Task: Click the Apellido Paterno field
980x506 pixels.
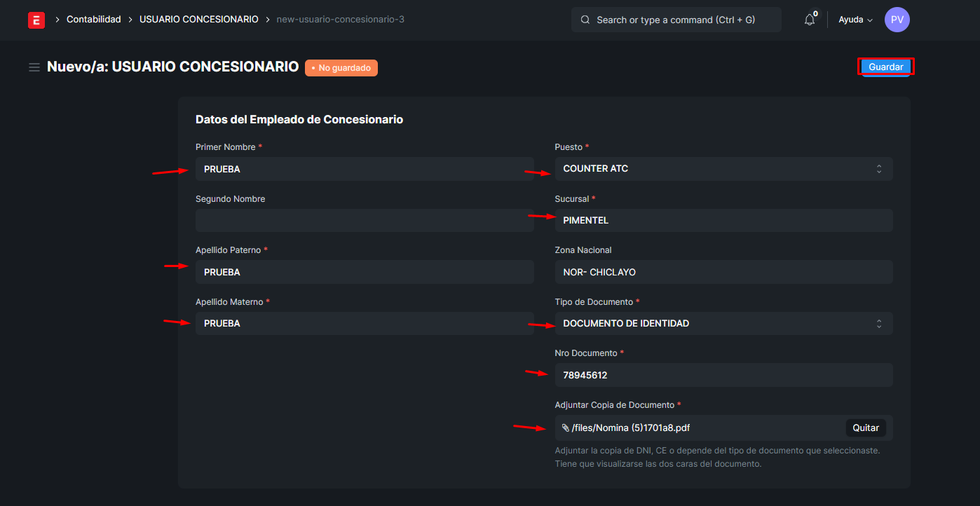Action: point(365,272)
